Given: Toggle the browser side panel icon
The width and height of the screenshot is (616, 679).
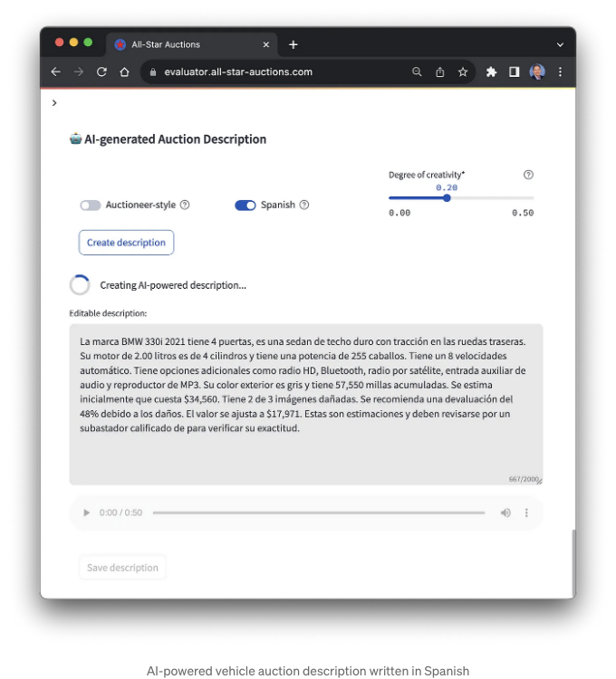Looking at the screenshot, I should 515,72.
